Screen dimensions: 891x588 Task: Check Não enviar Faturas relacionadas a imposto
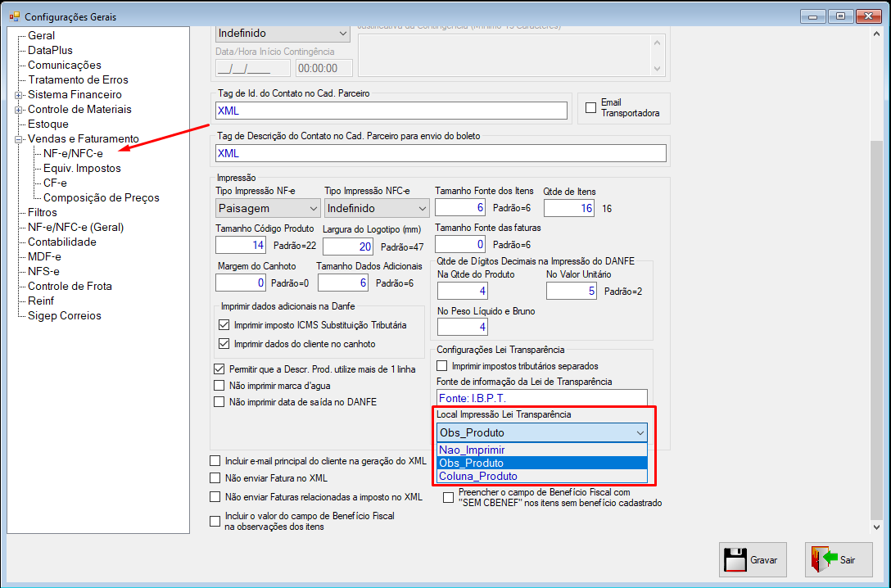[x=215, y=496]
